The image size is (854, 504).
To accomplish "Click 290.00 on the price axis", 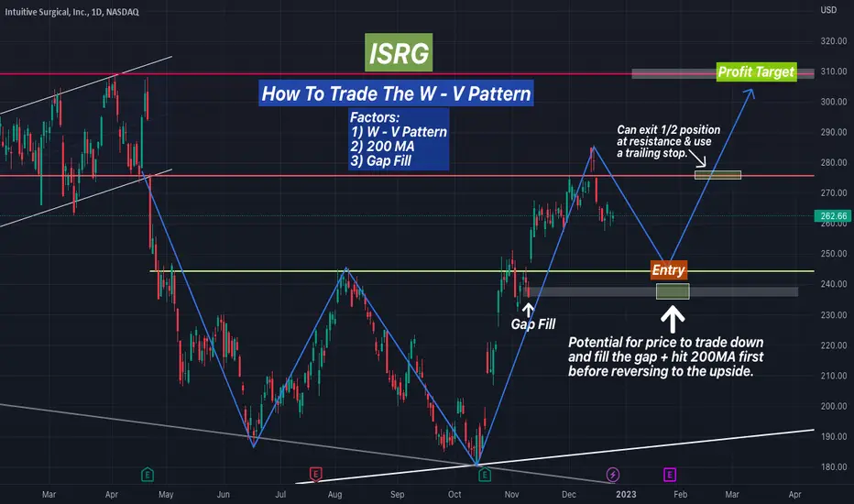I will pyautogui.click(x=833, y=132).
